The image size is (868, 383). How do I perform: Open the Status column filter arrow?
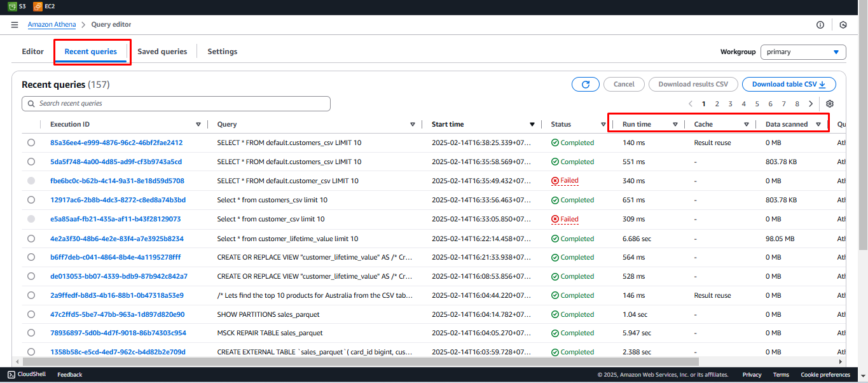click(603, 125)
